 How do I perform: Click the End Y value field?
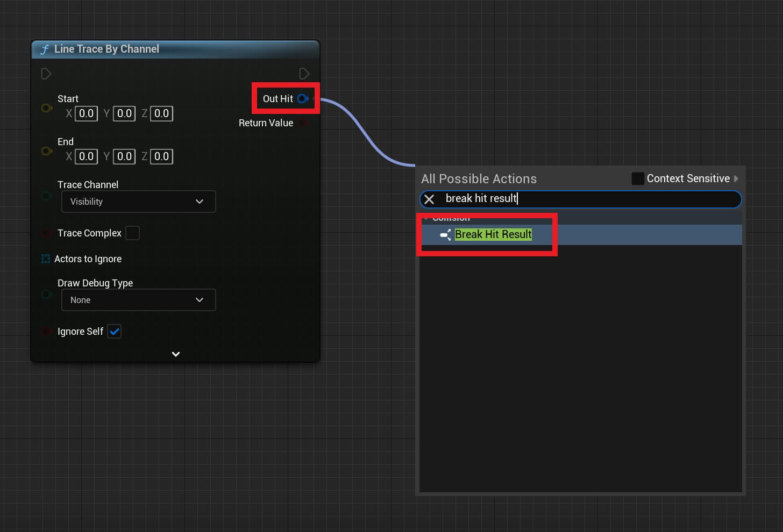[124, 156]
